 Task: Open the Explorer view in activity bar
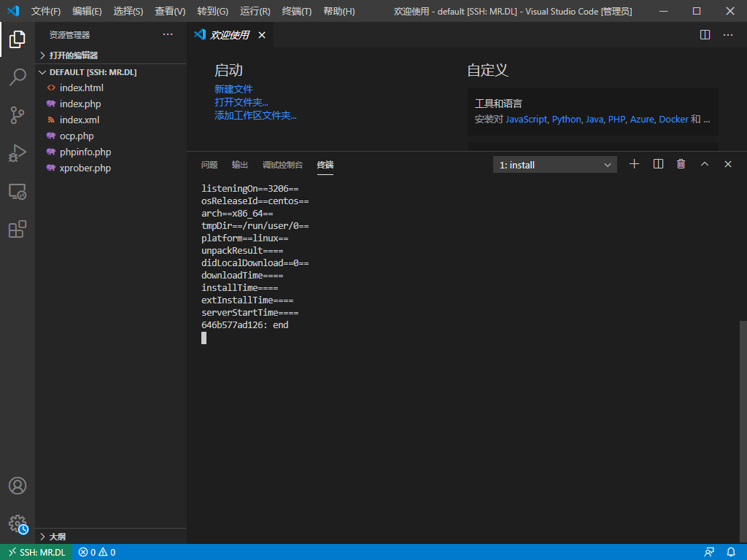click(18, 39)
